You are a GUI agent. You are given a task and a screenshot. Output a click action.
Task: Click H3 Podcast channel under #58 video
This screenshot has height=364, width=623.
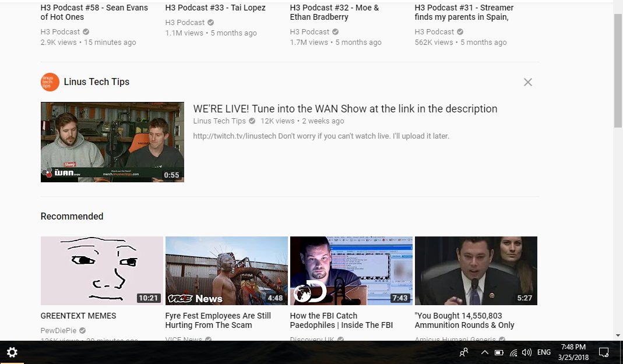[x=60, y=32]
